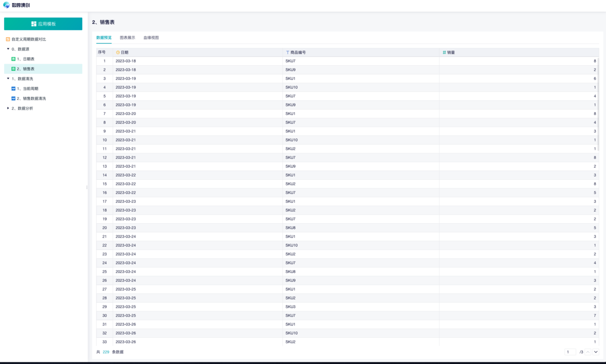606x364 pixels.
Task: Go to next page with down arrow
Action: (x=596, y=352)
